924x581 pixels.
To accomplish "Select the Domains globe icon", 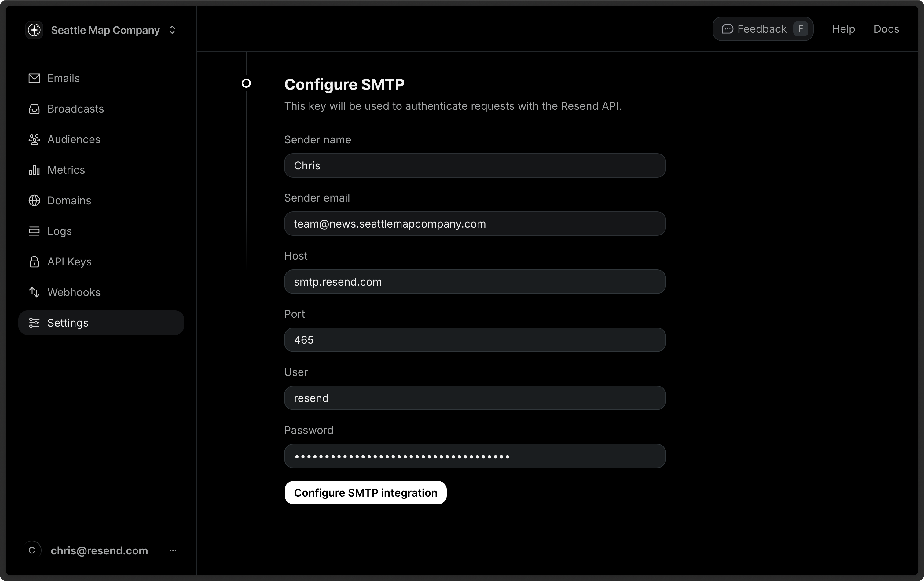I will pyautogui.click(x=34, y=201).
